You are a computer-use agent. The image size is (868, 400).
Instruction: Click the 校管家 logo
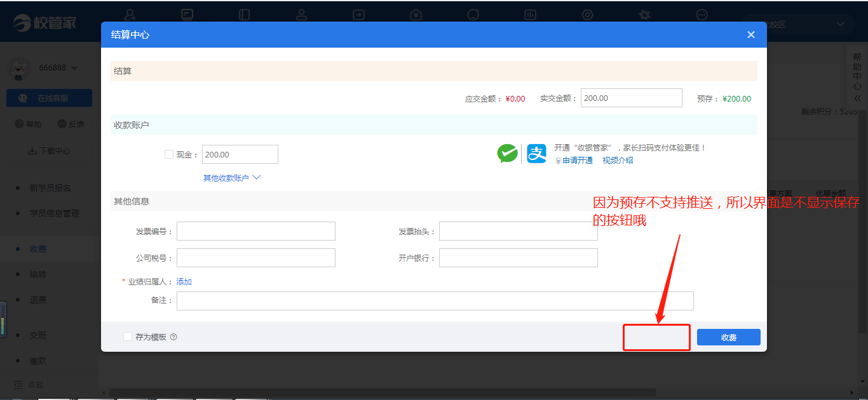point(44,23)
